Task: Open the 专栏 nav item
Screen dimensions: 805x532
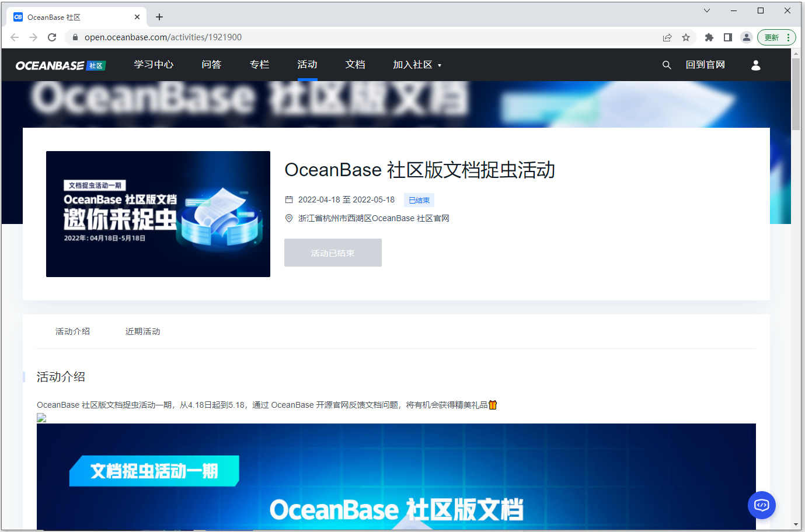Action: click(x=259, y=65)
